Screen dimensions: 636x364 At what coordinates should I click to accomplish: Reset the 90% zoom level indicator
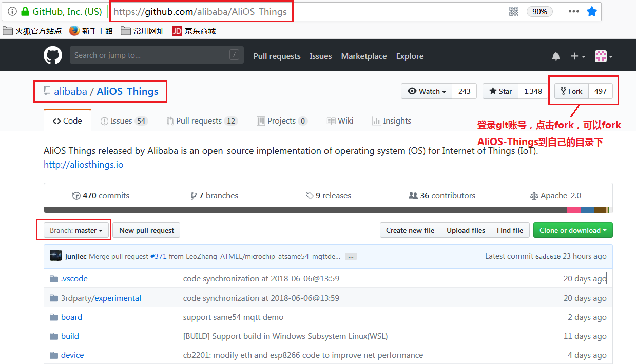pyautogui.click(x=539, y=11)
